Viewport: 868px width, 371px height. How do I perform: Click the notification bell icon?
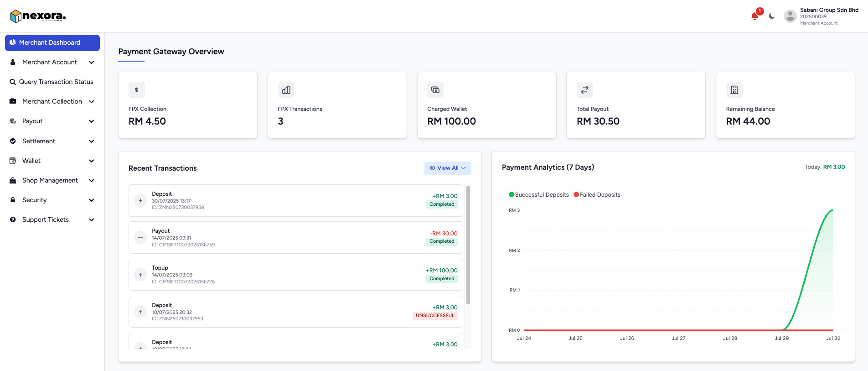tap(754, 16)
